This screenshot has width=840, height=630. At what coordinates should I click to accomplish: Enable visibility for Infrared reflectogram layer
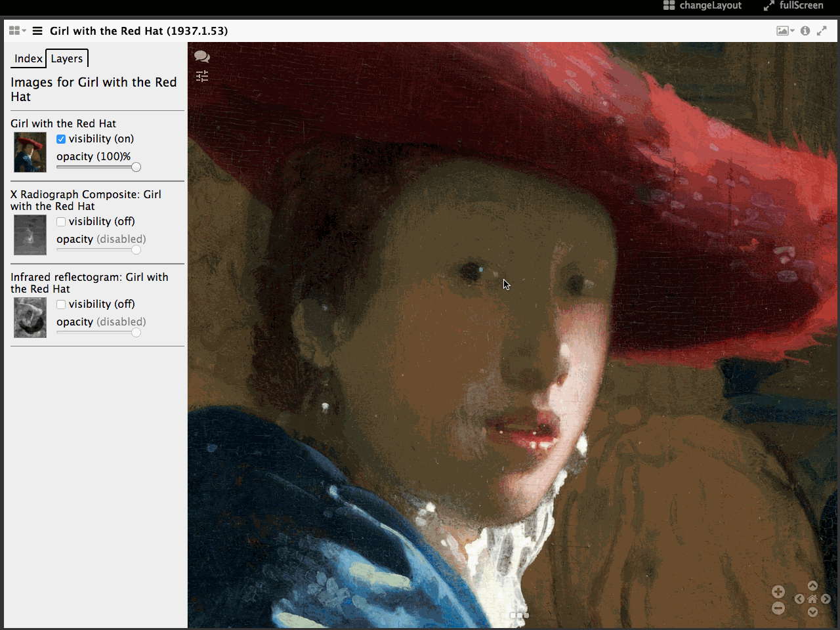point(61,304)
